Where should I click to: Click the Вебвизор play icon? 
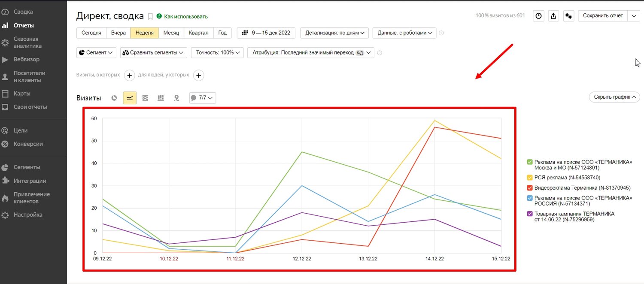(5, 60)
